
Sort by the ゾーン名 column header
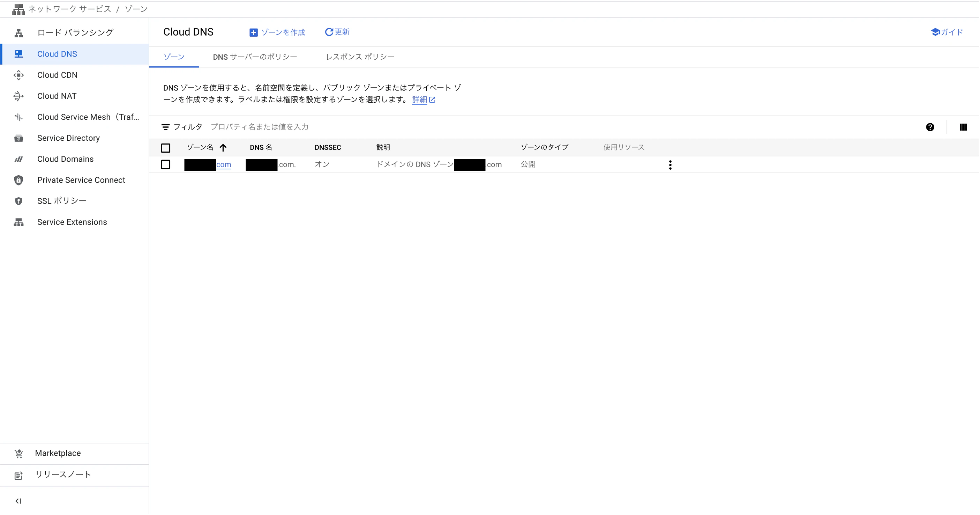point(200,147)
